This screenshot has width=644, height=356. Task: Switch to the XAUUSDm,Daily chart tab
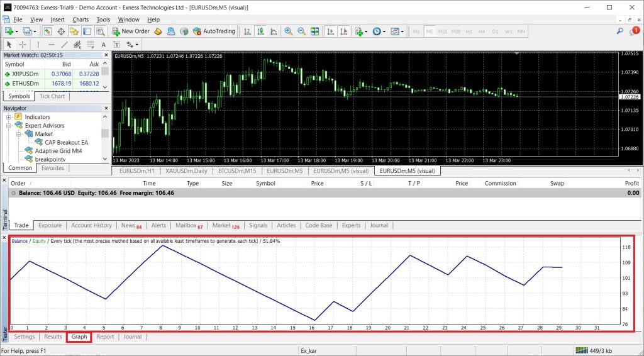[x=186, y=171]
